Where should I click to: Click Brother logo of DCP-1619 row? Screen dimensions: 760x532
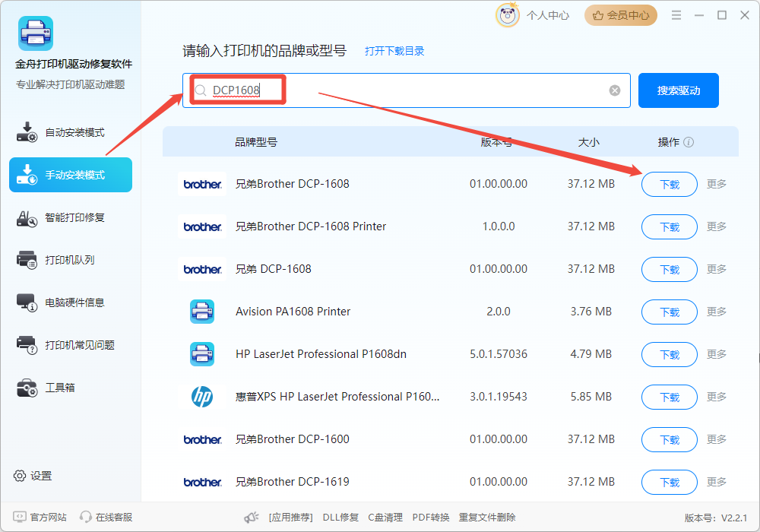pyautogui.click(x=202, y=482)
